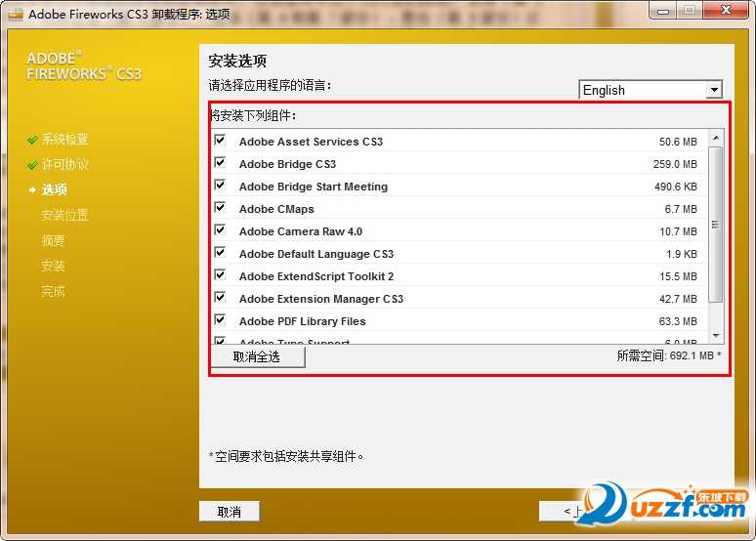756x541 pixels.
Task: Uncheck the Adobe Camera Raw 4.0 checkbox
Action: pyautogui.click(x=220, y=230)
